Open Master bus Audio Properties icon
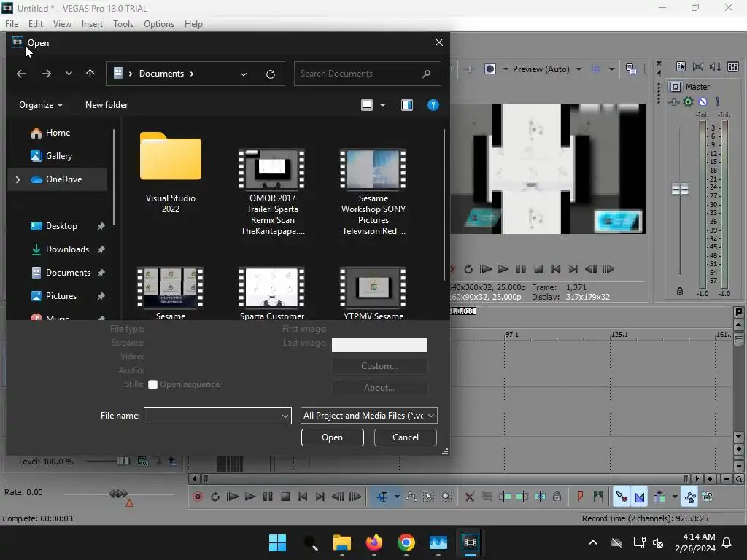Screen dimensions: 747x560 tap(681, 66)
